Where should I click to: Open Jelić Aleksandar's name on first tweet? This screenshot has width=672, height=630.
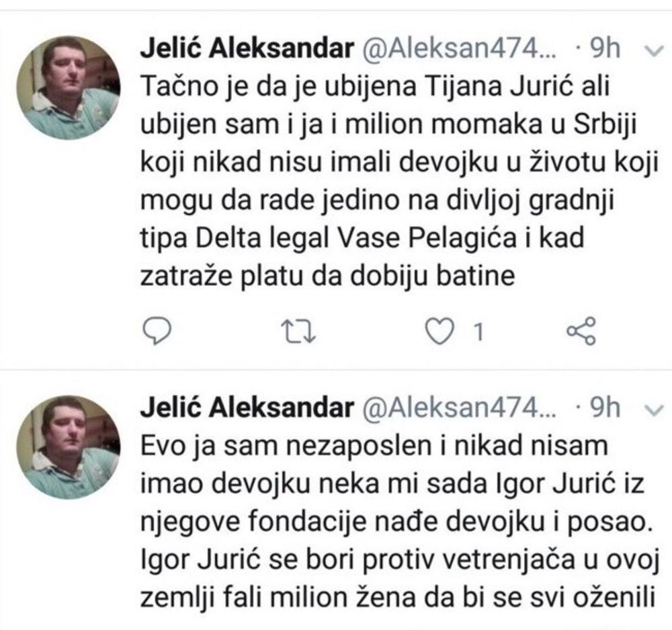245,50
